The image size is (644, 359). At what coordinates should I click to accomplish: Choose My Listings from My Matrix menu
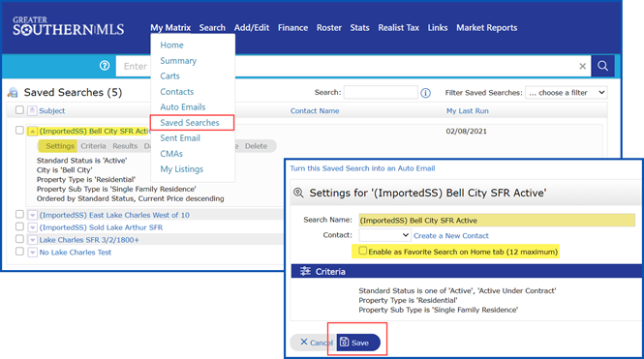tap(181, 169)
